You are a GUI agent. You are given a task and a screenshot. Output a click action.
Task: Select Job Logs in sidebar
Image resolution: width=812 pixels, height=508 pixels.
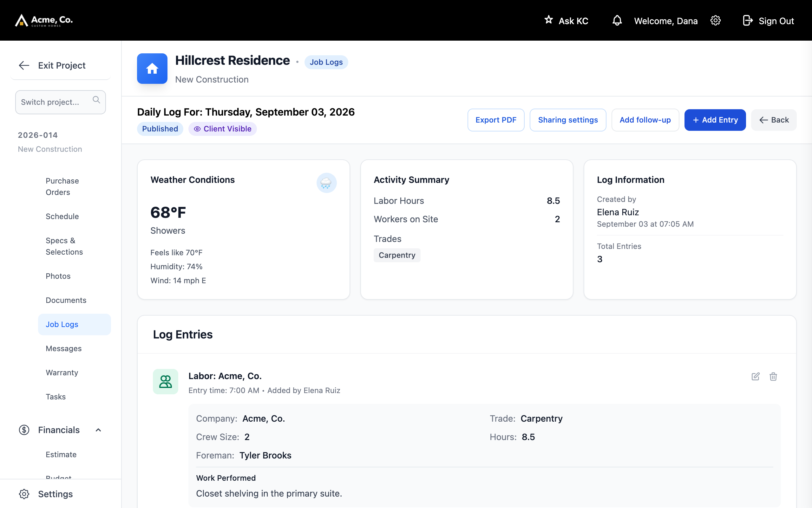(x=74, y=324)
